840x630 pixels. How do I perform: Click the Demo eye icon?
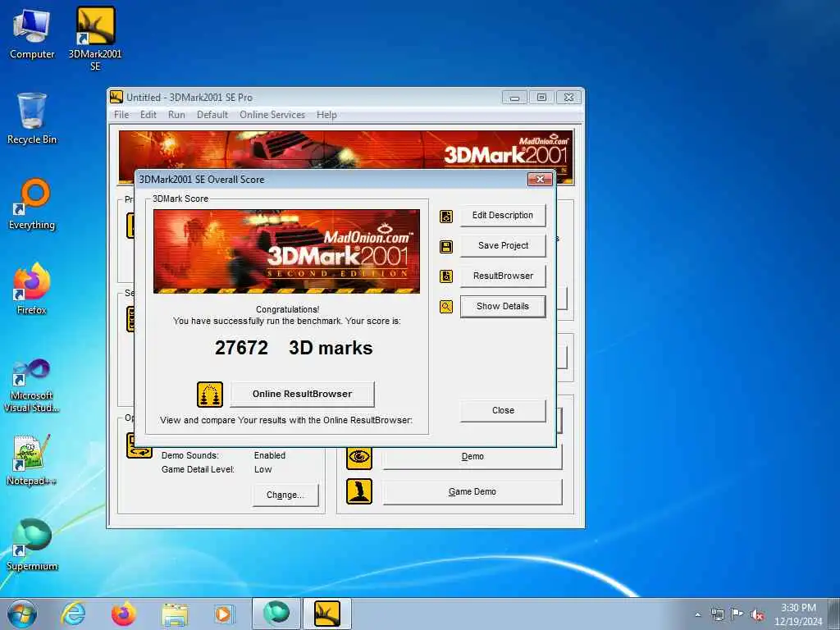pos(359,457)
